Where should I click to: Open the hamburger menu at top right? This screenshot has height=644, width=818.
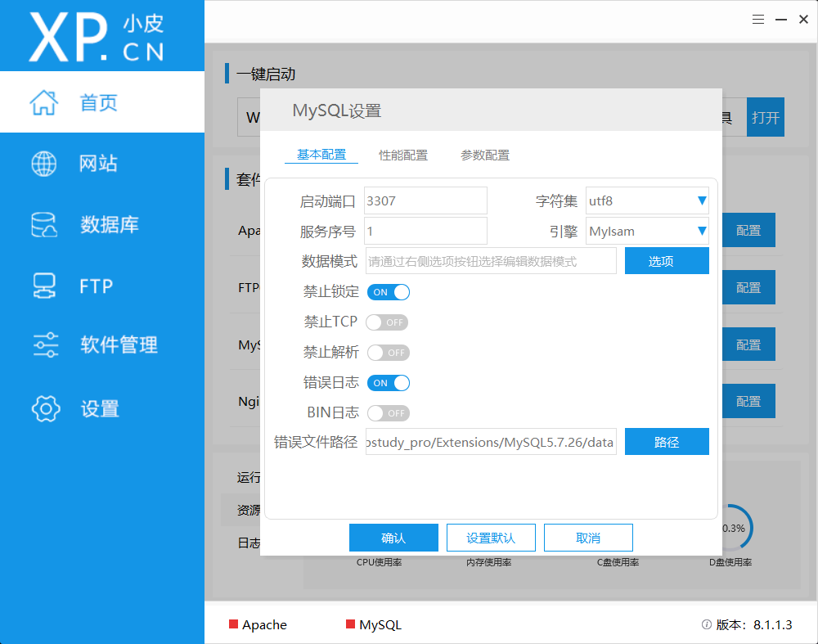pyautogui.click(x=758, y=18)
